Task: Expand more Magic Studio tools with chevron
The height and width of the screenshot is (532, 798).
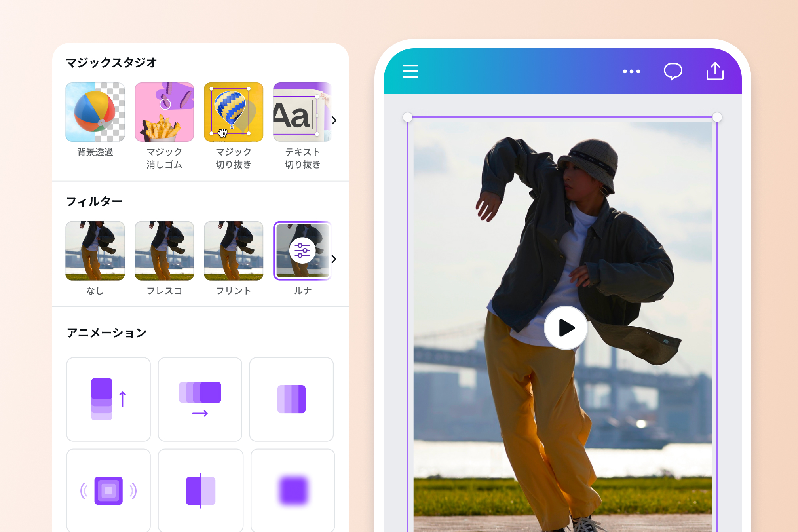Action: [334, 120]
